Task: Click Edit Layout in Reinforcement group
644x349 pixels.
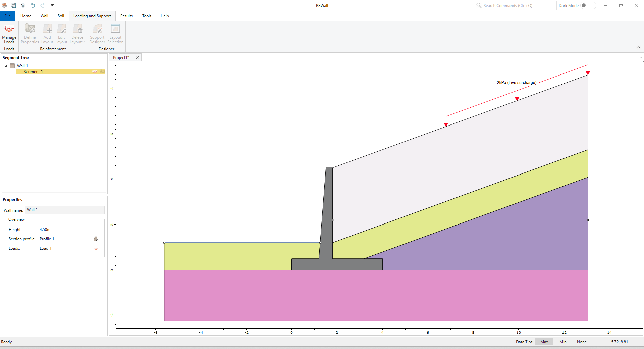Action: 61,34
